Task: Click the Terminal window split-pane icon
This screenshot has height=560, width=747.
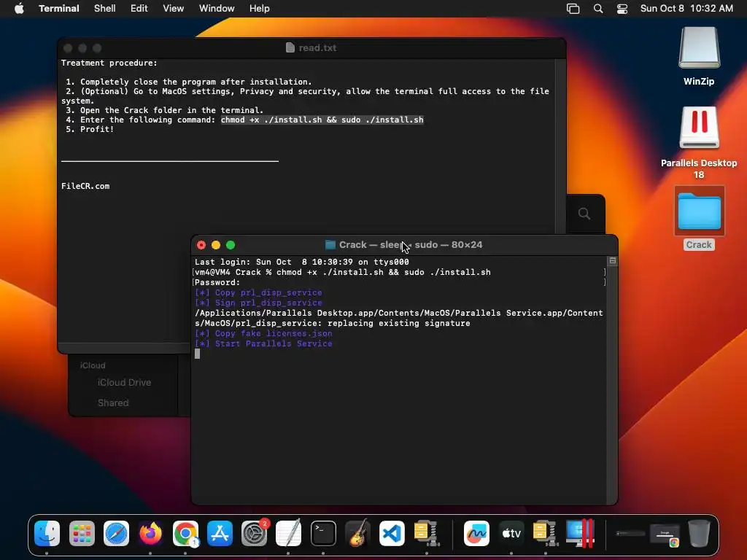Action: click(613, 261)
